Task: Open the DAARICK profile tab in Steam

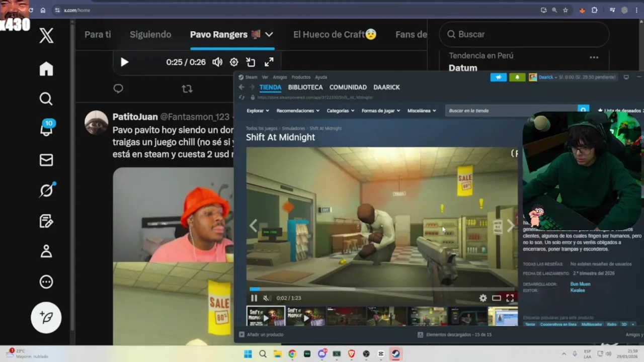Action: click(x=386, y=87)
